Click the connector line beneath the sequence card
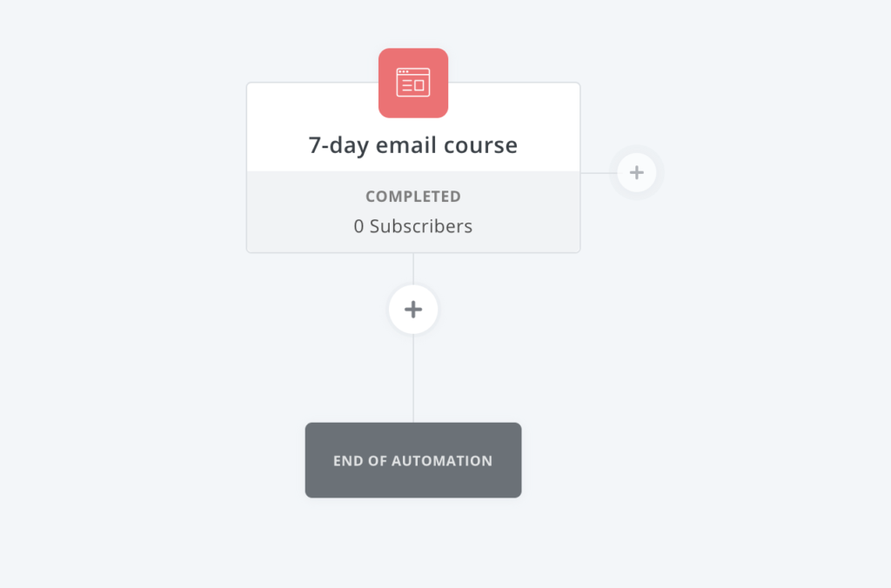 [413, 269]
